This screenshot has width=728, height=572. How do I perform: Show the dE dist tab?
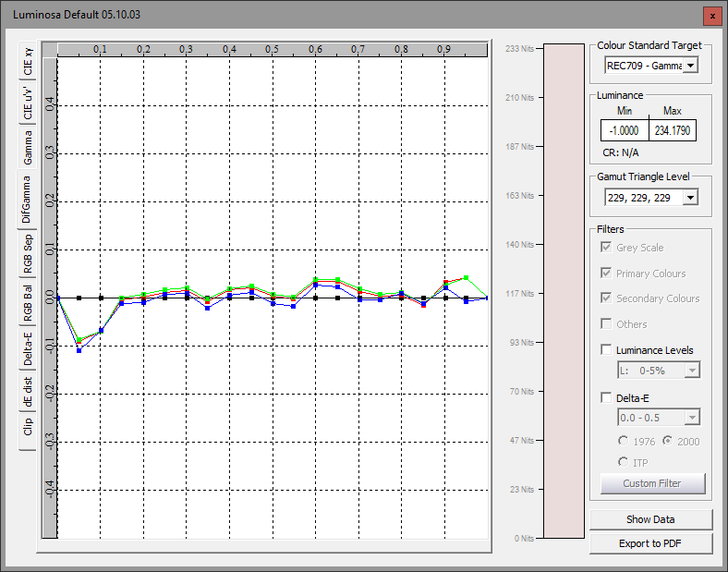click(28, 392)
